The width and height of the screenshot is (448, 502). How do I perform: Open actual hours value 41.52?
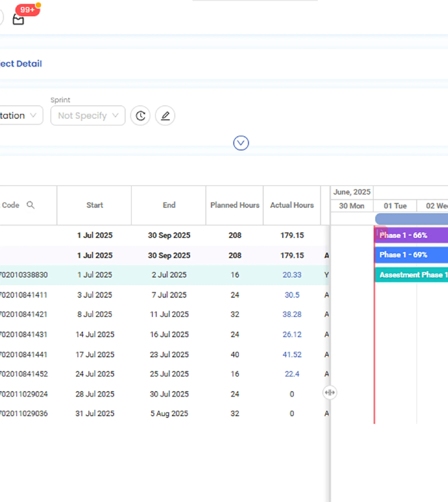pyautogui.click(x=292, y=354)
